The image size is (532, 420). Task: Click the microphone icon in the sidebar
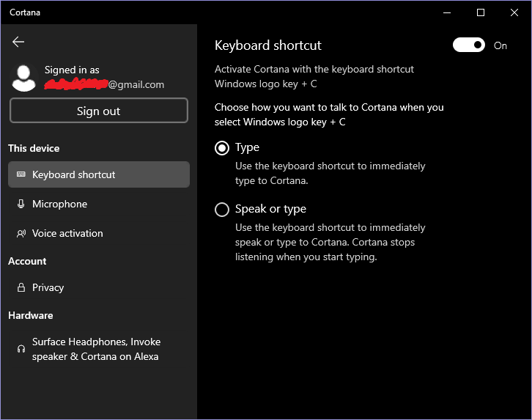click(21, 204)
